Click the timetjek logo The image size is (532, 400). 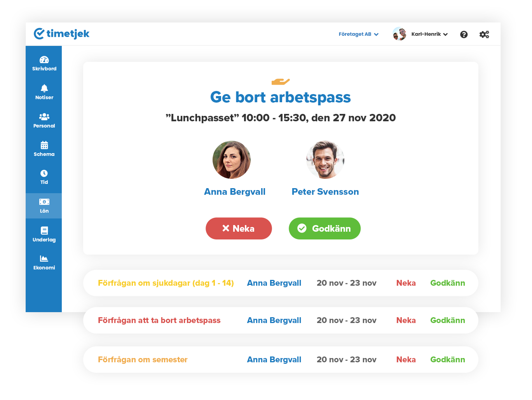tap(61, 34)
